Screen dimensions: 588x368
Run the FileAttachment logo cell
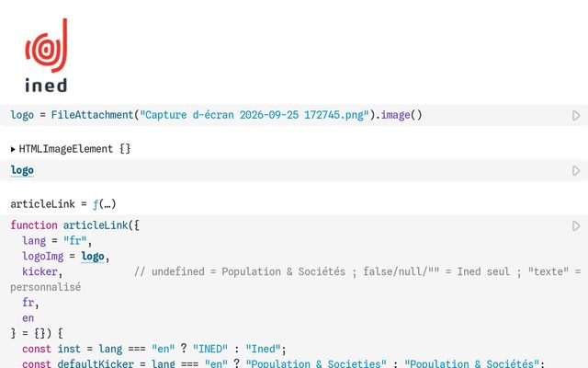click(x=576, y=115)
